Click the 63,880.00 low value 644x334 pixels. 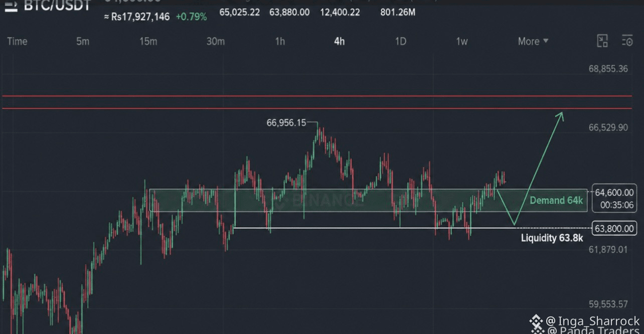[x=289, y=12]
